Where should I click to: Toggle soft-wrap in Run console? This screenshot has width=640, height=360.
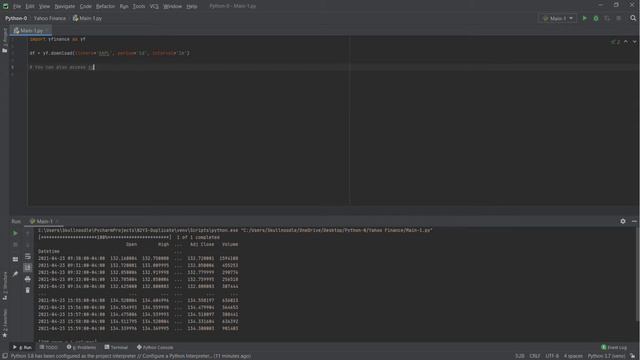pos(27,256)
